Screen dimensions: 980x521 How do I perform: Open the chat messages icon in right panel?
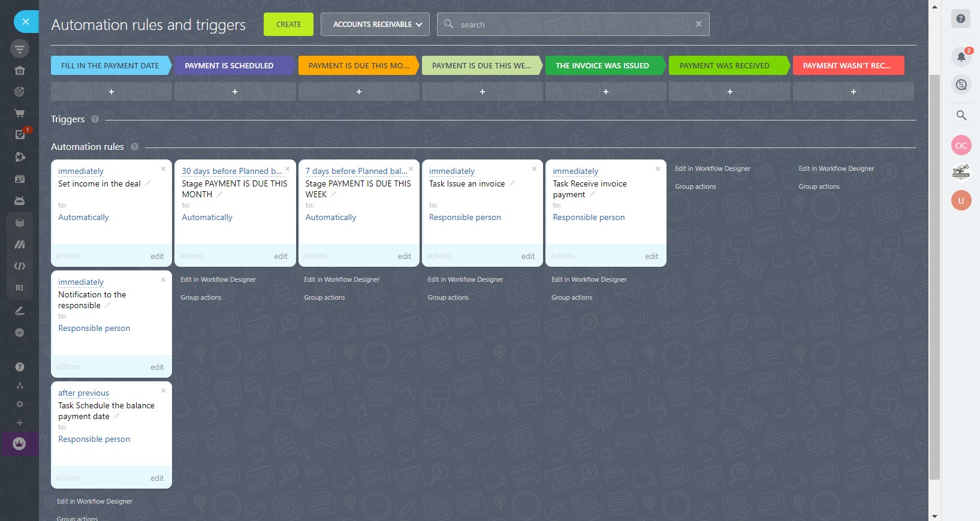[x=961, y=85]
